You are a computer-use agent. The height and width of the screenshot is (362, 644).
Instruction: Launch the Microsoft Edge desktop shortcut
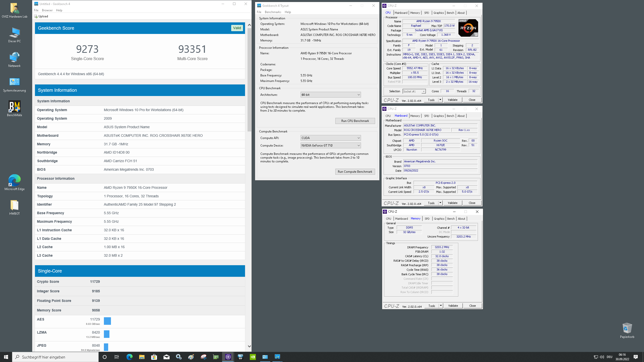pos(14,183)
